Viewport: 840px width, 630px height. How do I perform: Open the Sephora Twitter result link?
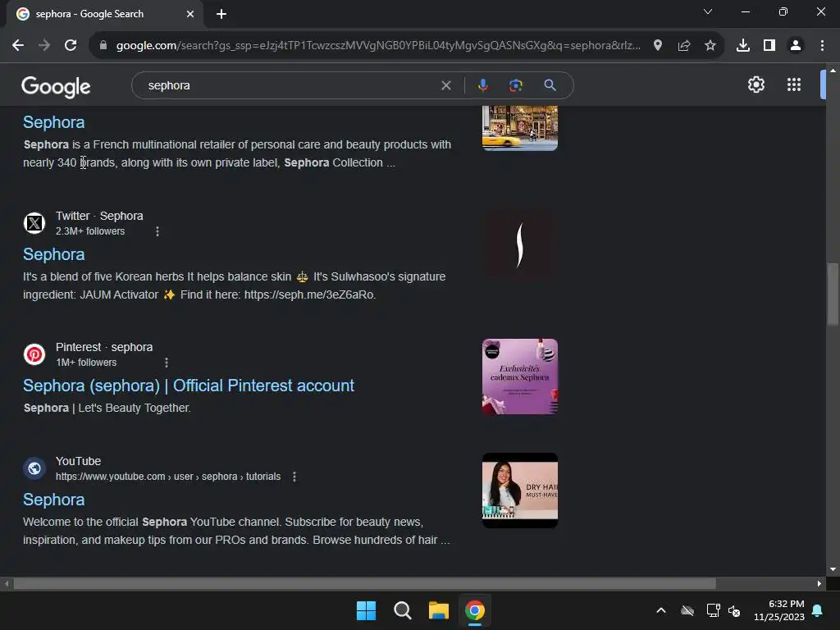pyautogui.click(x=53, y=254)
